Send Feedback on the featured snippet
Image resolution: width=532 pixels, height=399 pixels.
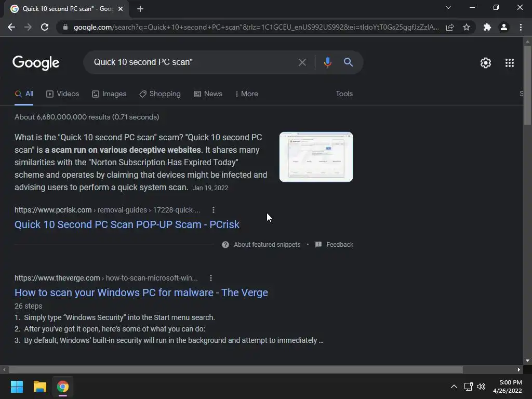coord(340,245)
